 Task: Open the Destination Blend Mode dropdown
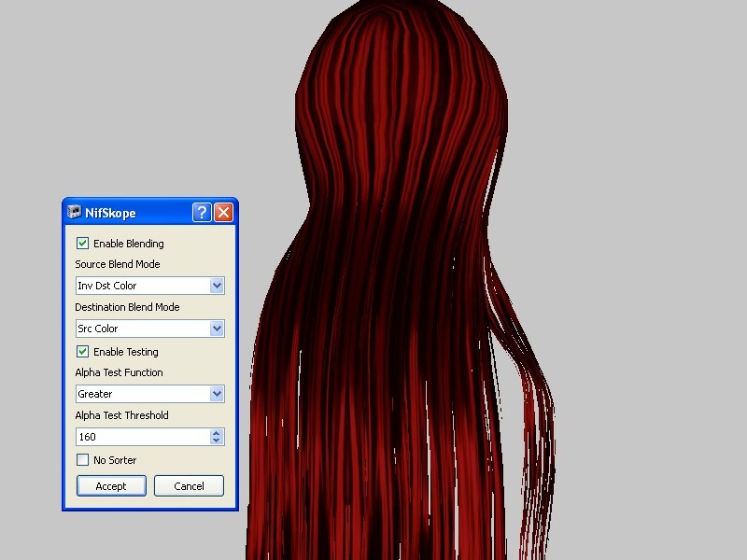[150, 329]
